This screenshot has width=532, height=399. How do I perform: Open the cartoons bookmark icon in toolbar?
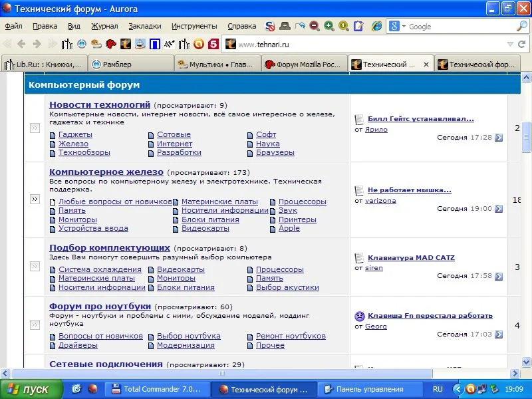tap(96, 44)
